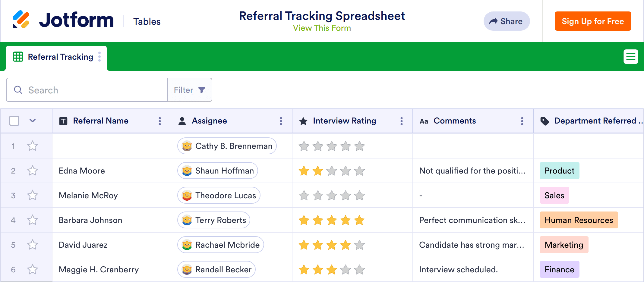Go to Tables section in header
The height and width of the screenshot is (282, 644).
click(x=147, y=22)
